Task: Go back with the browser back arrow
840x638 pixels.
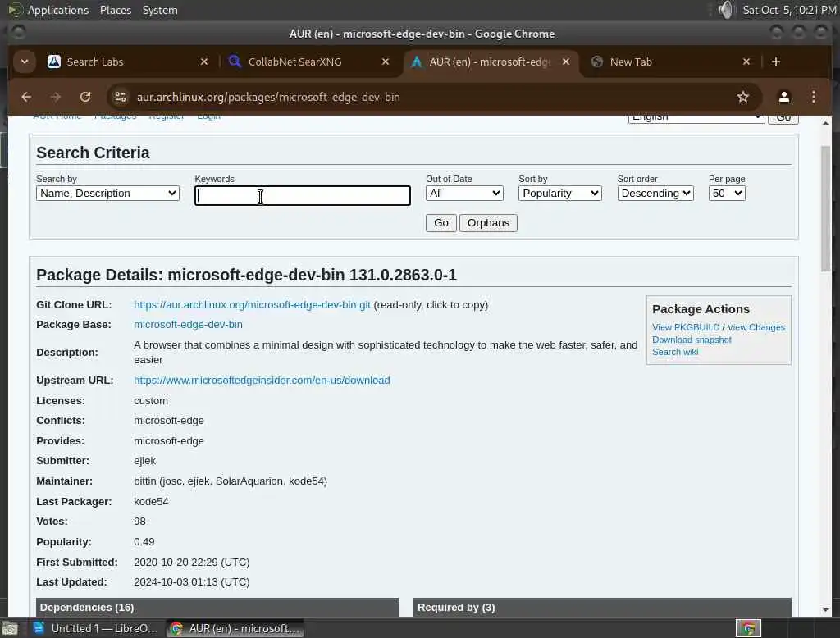Action: [x=25, y=97]
